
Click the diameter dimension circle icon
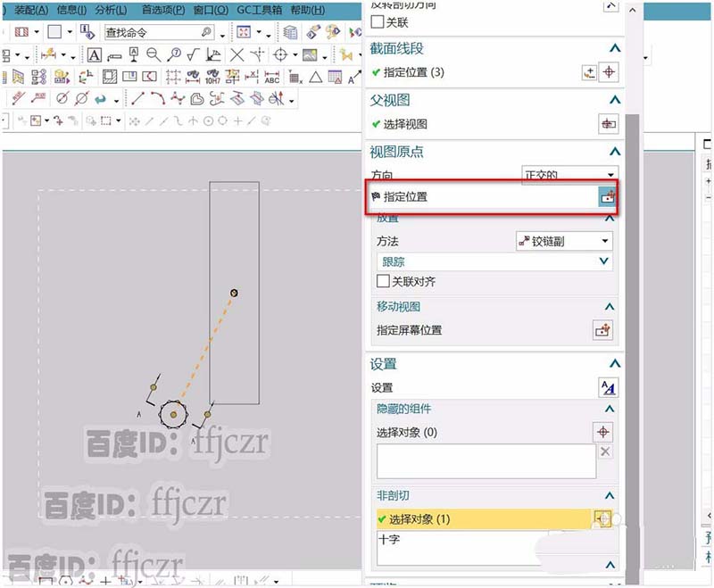(x=62, y=98)
